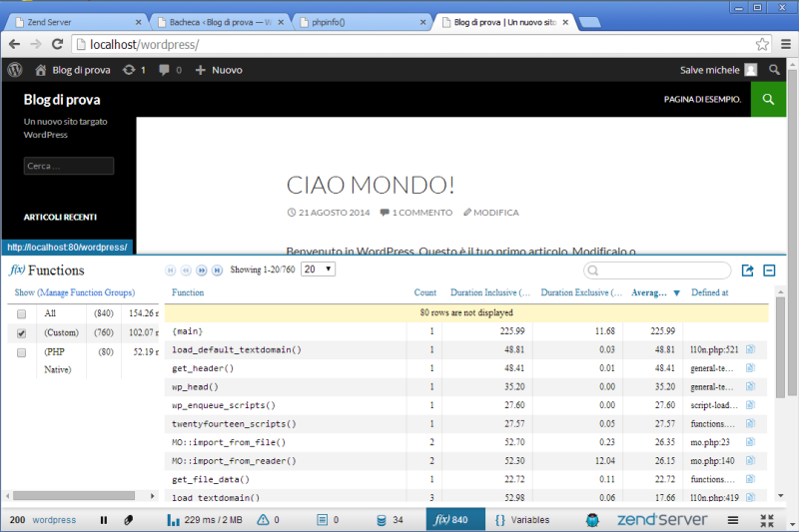Sort by Function column header
The height and width of the screenshot is (532, 799).
tap(188, 292)
